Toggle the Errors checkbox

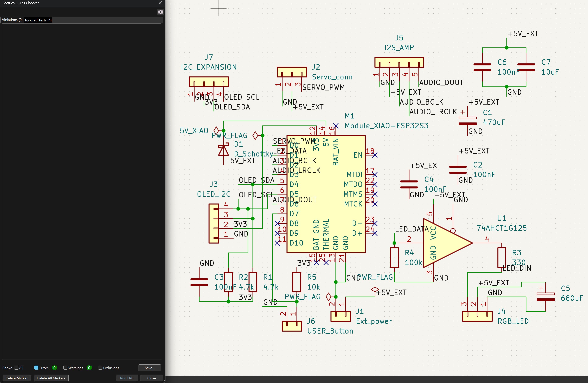pos(36,368)
